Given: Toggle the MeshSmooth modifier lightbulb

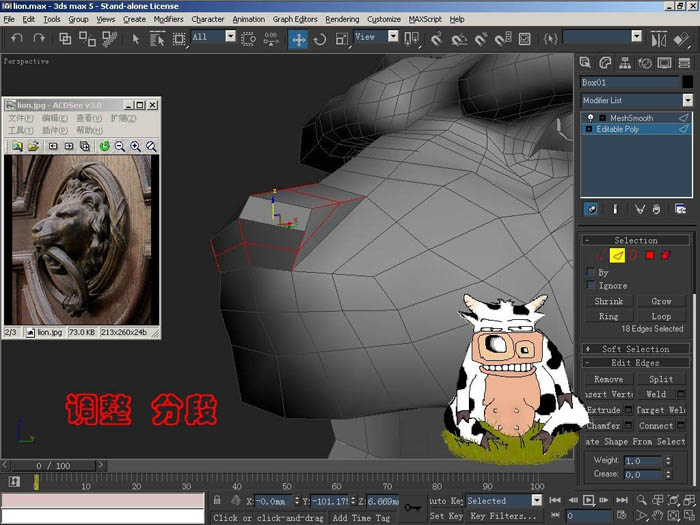Looking at the screenshot, I should (x=590, y=118).
